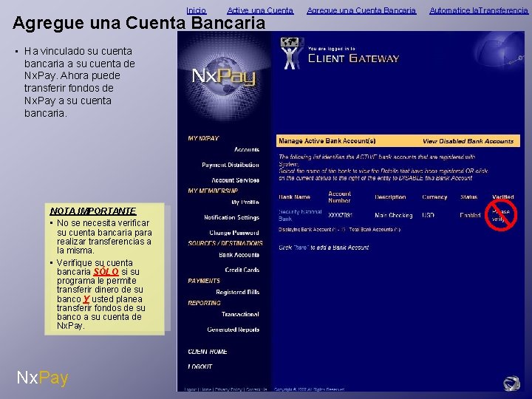This screenshot has height=399, width=532.
Task: Click the Verified column header
Action: 503,197
